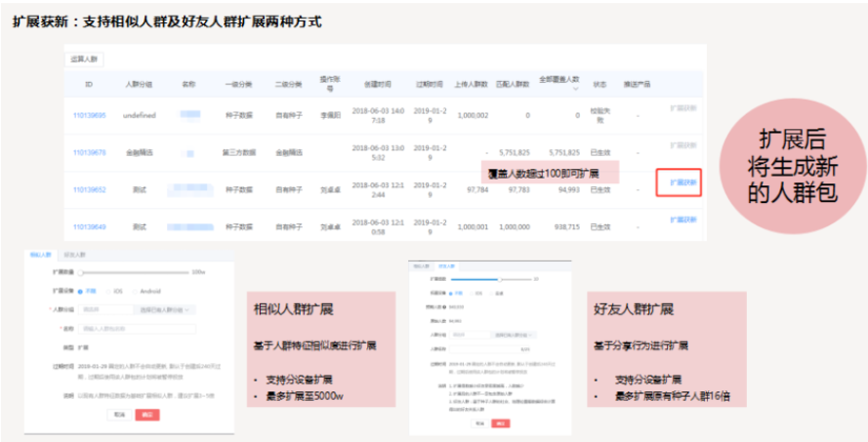Adjust the 扩展数量 slider in left dialog
Viewport: 868px width, 442px height.
coord(82,272)
